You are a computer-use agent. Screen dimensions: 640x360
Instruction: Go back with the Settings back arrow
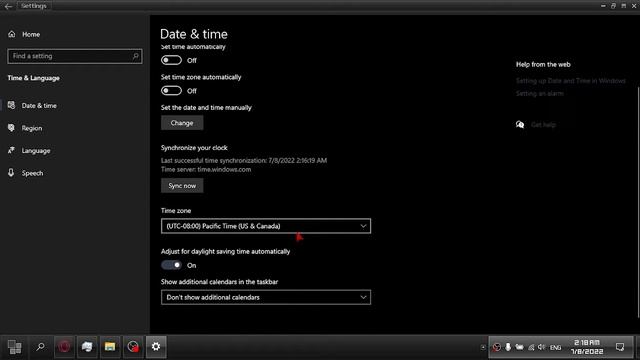click(x=8, y=6)
